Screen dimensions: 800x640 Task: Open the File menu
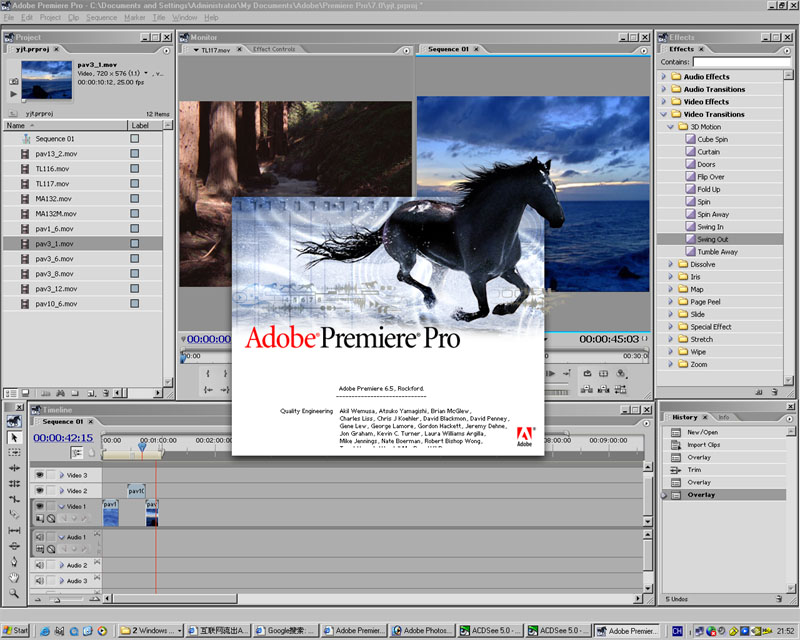tap(9, 17)
